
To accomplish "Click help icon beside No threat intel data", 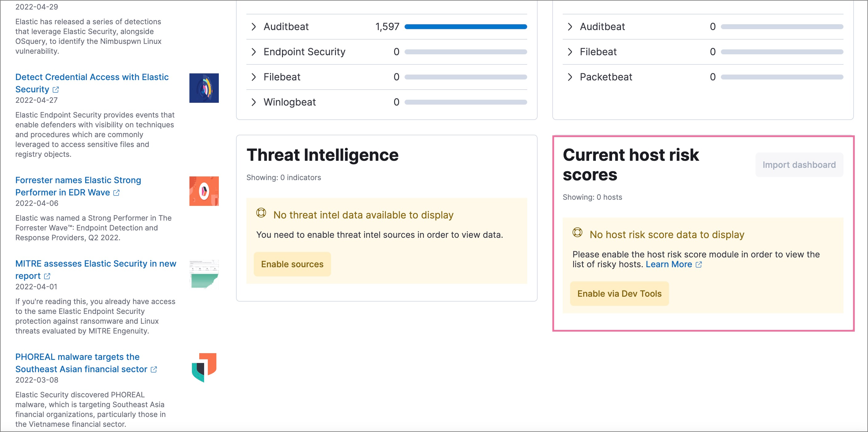I will [x=261, y=213].
